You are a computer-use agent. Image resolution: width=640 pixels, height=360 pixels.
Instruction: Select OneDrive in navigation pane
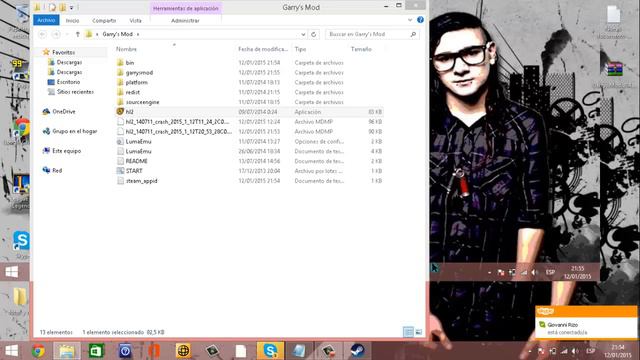(64, 111)
